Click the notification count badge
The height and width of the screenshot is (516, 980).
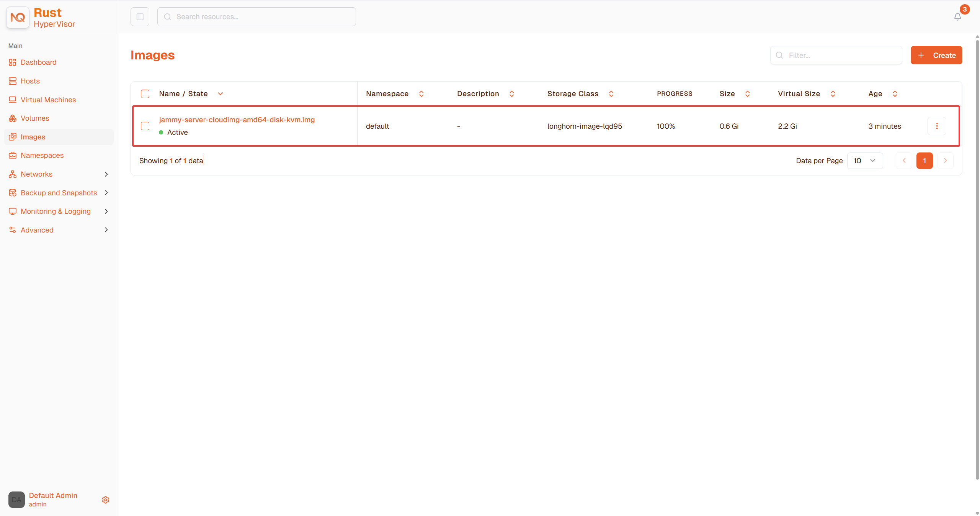coord(965,10)
